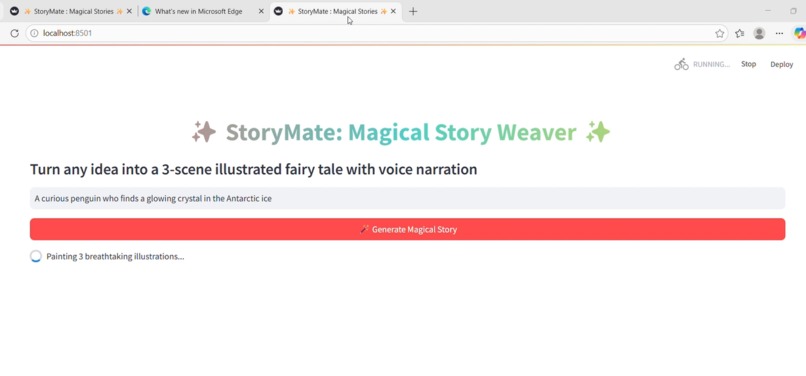Open the Copilot icon
The image size is (806, 376).
pyautogui.click(x=799, y=33)
